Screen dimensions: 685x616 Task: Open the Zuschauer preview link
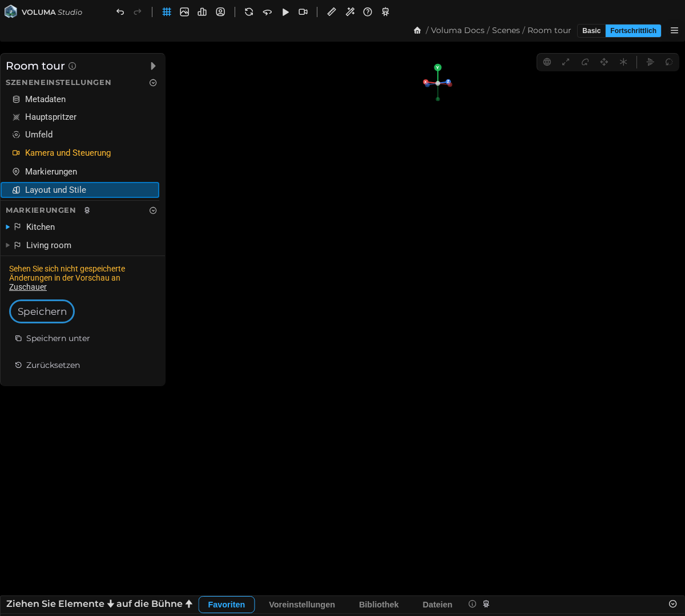pos(28,287)
